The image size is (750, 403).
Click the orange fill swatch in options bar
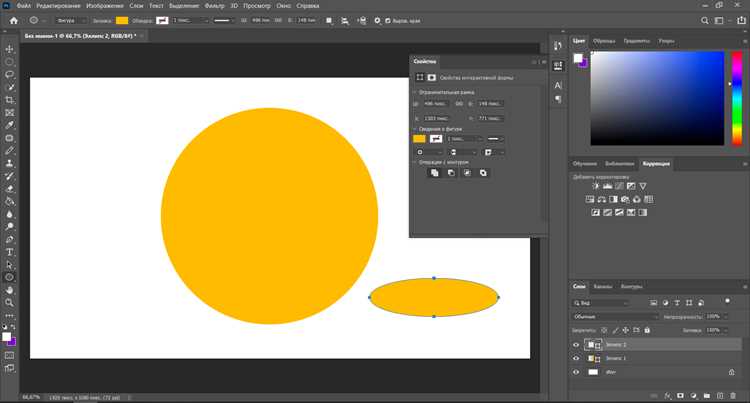pyautogui.click(x=122, y=21)
